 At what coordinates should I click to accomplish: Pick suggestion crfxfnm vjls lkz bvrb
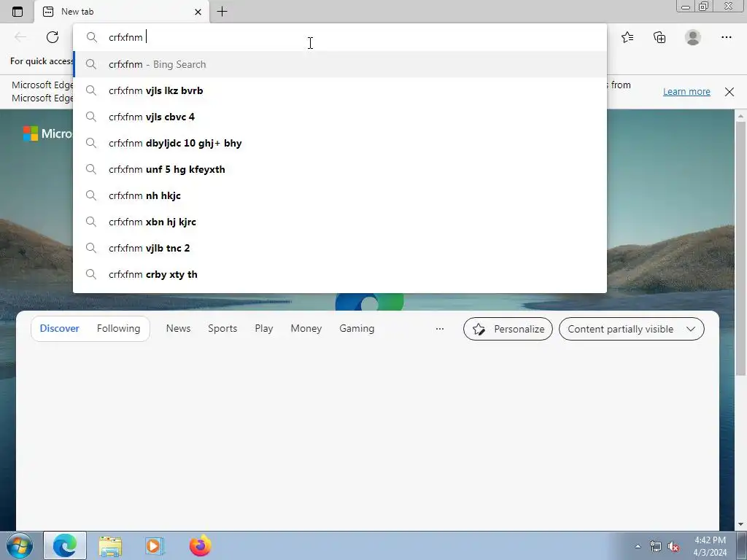point(340,90)
